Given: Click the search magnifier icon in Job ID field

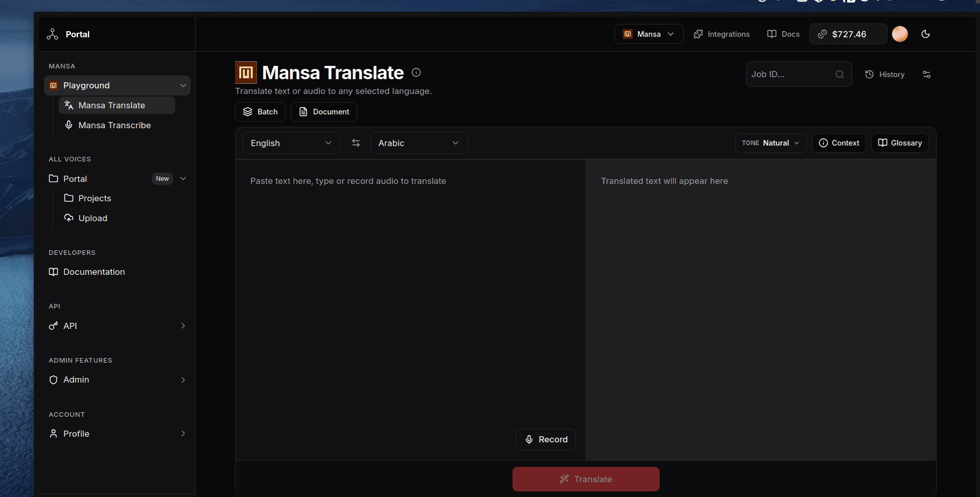Looking at the screenshot, I should pyautogui.click(x=839, y=75).
